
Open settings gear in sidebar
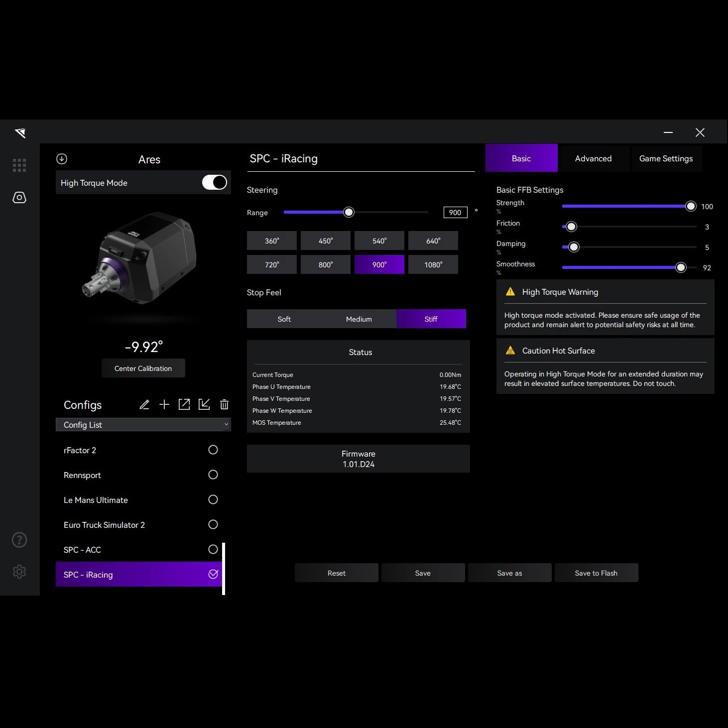click(19, 572)
